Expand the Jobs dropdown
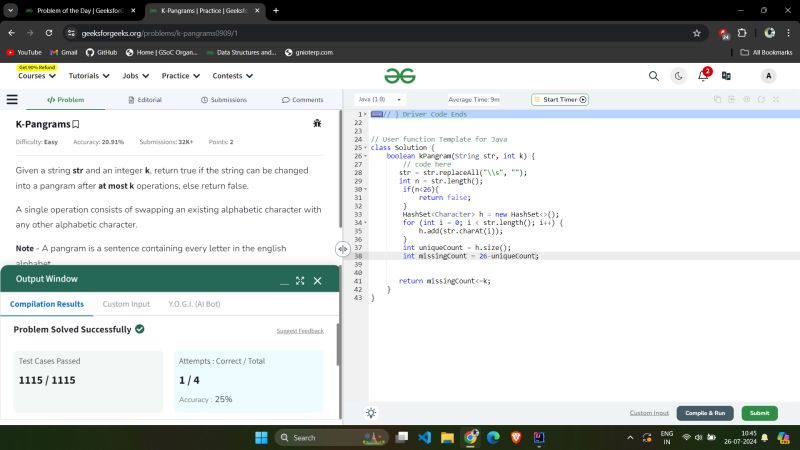Screen dimensions: 800x450 (x=136, y=76)
